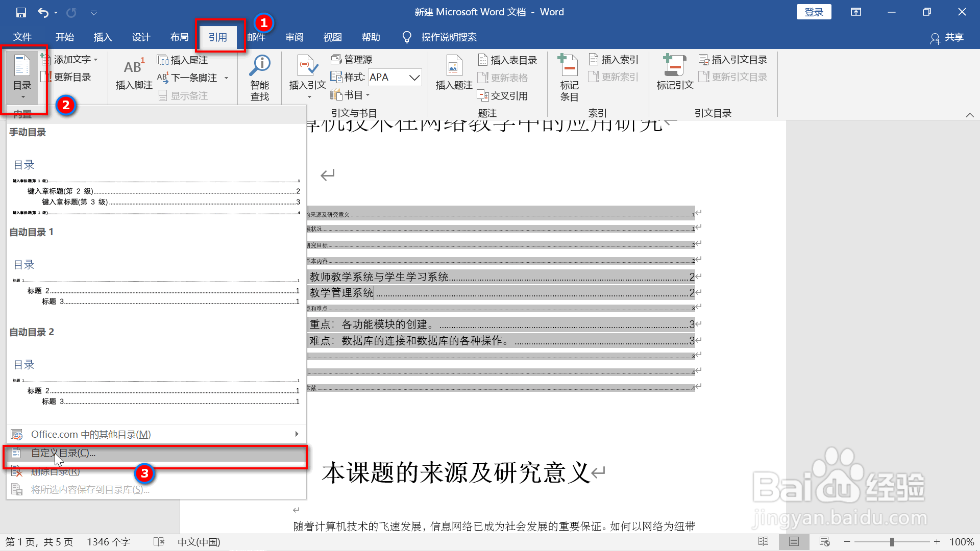Click the Undo arrow icon
The height and width of the screenshot is (551, 980).
(x=43, y=12)
